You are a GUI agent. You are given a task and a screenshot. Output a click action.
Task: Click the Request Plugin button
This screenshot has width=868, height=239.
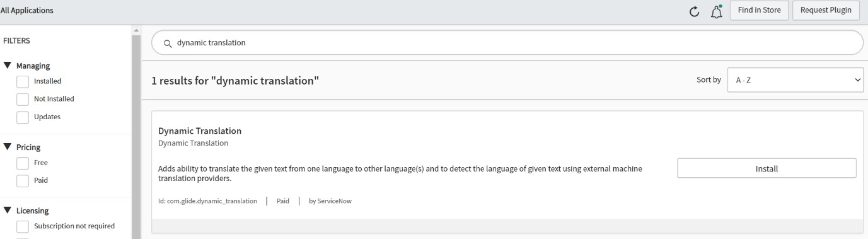tap(826, 10)
